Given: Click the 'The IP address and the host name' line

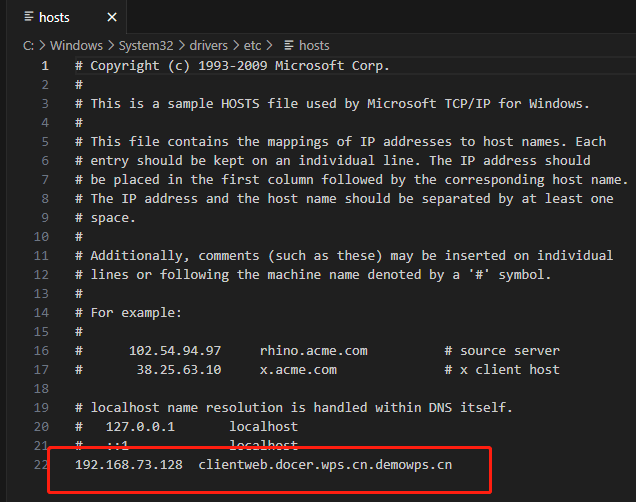Looking at the screenshot, I should [344, 199].
